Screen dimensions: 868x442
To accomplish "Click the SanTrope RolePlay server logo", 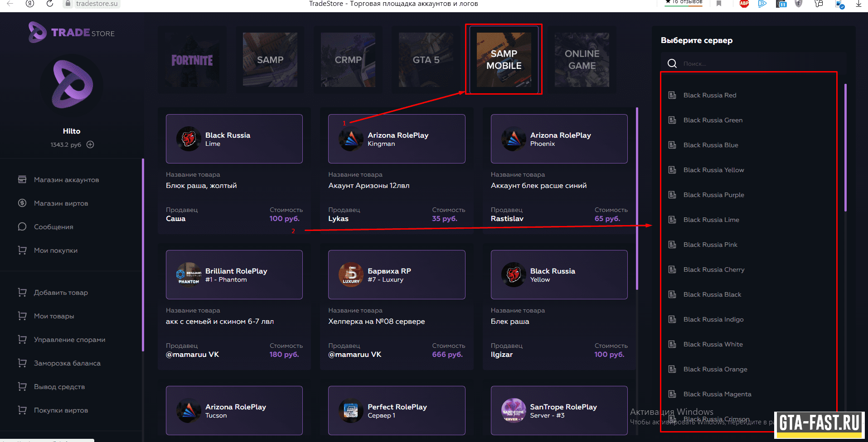I will click(x=514, y=410).
